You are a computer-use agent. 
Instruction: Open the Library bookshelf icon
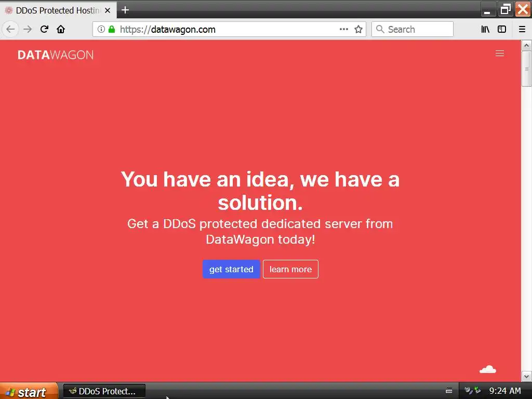tap(485, 29)
